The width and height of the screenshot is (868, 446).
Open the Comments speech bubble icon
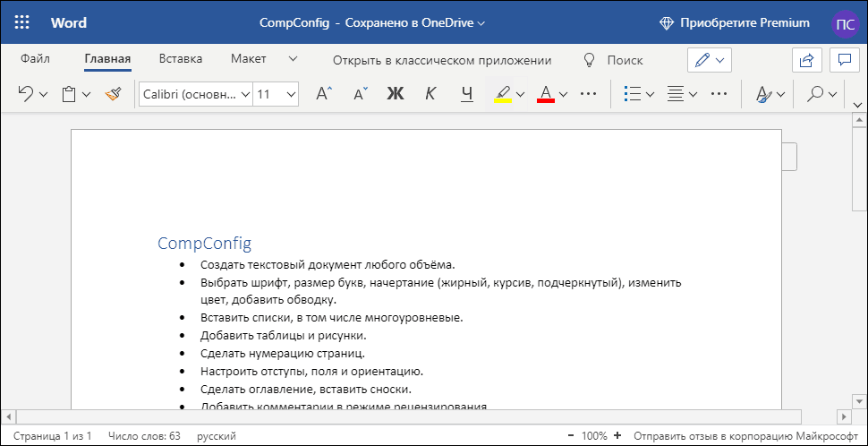point(842,60)
